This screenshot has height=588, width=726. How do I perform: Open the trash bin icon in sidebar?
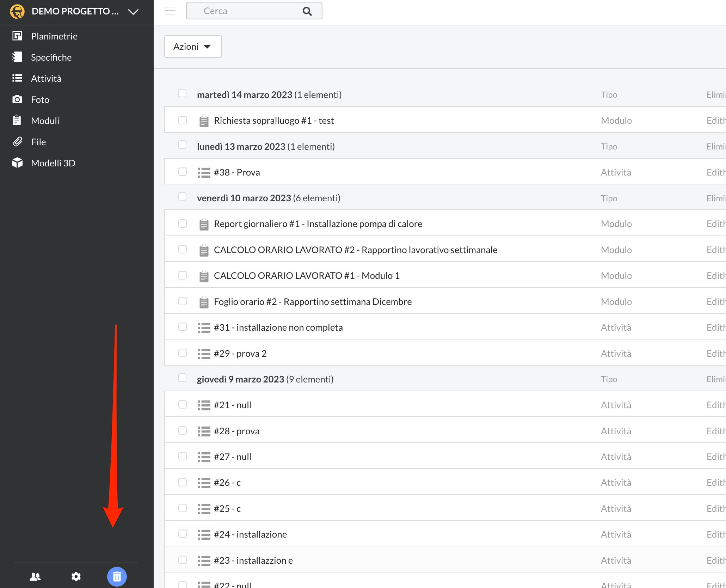click(117, 577)
